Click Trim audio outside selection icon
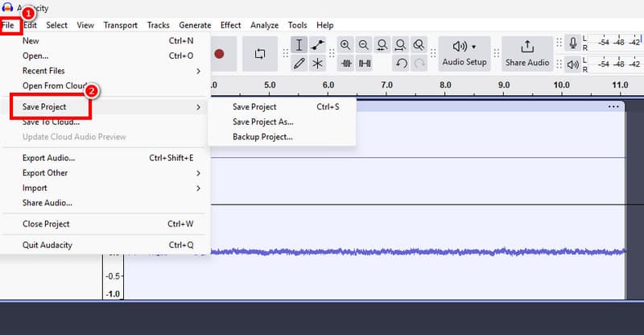This screenshot has height=335, width=644. pos(346,64)
